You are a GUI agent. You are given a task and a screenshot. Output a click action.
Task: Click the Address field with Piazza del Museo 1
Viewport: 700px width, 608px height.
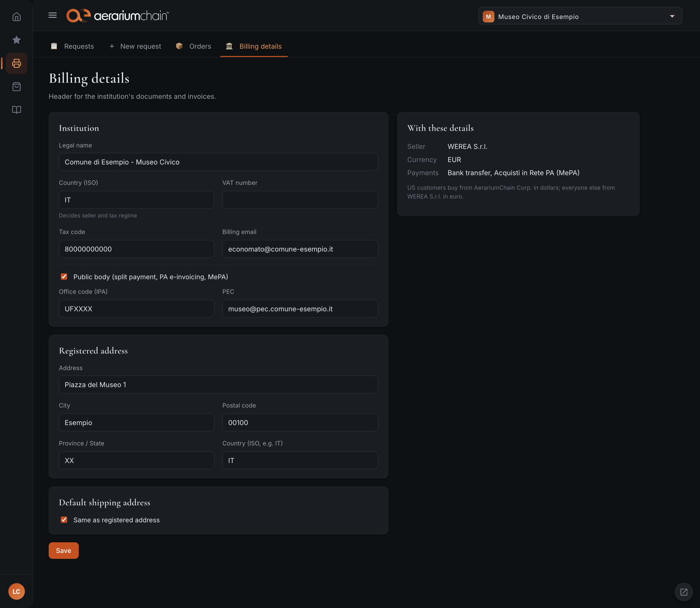(218, 385)
